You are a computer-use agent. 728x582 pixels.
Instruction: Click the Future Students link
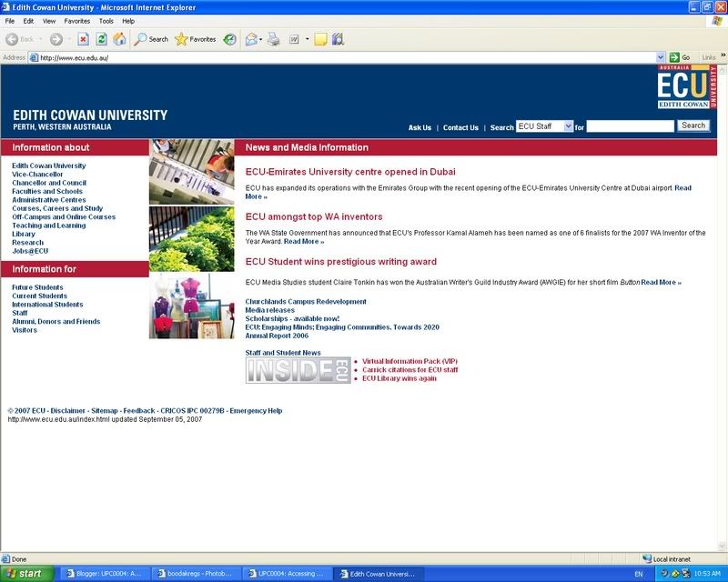[38, 287]
